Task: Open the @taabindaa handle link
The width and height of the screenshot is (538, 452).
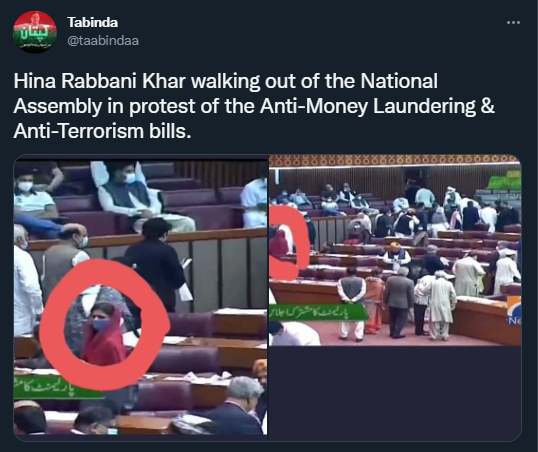Action: coord(103,41)
